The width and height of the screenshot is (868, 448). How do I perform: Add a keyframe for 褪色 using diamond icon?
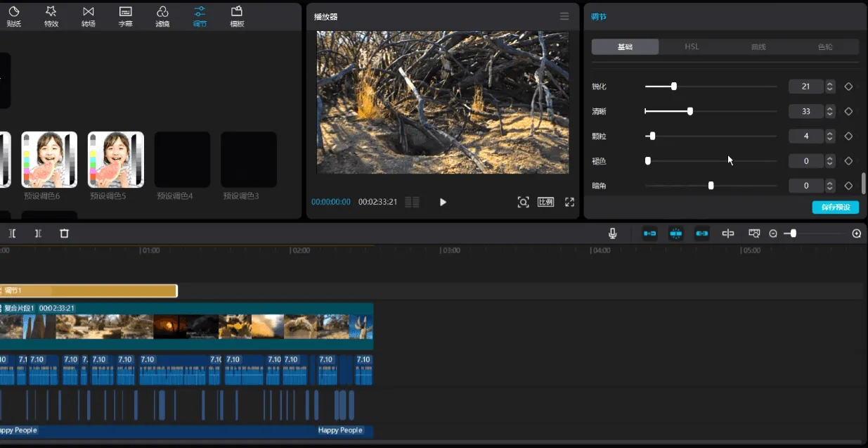click(848, 161)
